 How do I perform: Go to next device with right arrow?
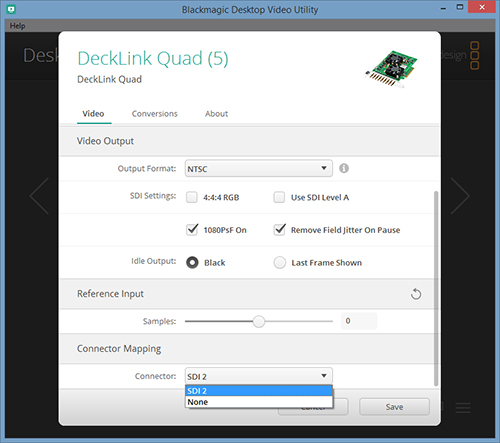[460, 196]
